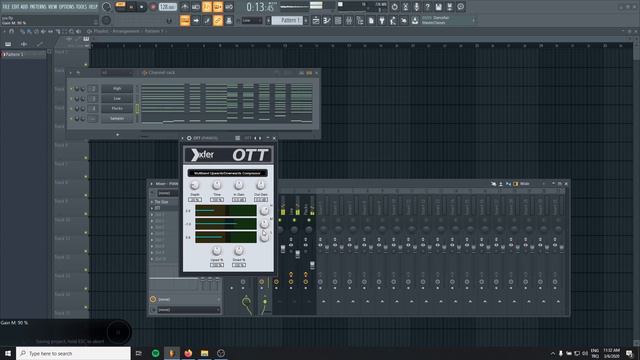640x360 pixels.
Task: Toggle note/clip grouping pencil icon
Action: (x=207, y=20)
